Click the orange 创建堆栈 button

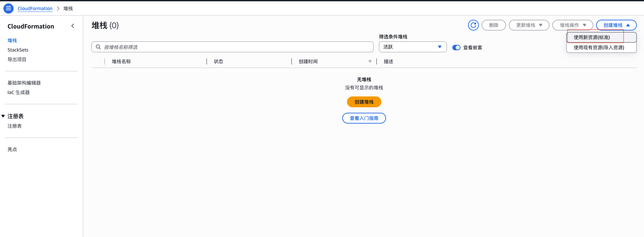[364, 102]
